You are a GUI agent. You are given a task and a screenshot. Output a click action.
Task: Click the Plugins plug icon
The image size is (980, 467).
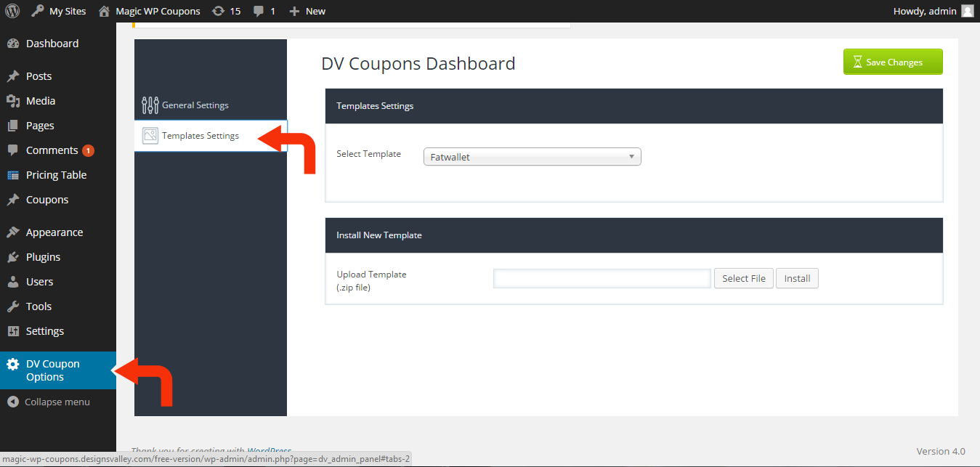pos(13,257)
